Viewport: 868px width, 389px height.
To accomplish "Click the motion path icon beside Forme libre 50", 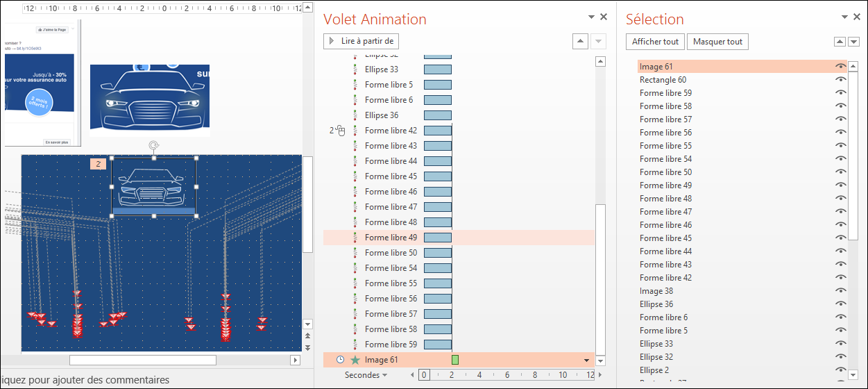I will click(355, 253).
